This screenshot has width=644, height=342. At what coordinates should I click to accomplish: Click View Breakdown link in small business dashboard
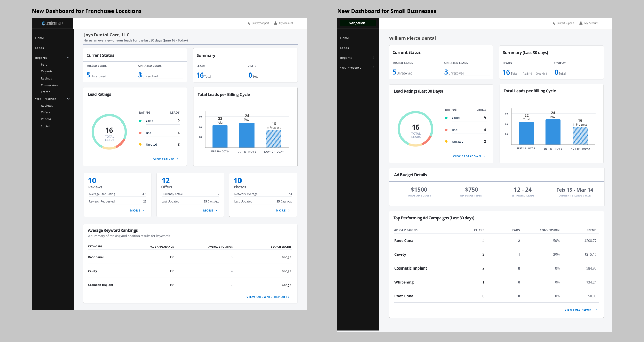[x=469, y=156]
